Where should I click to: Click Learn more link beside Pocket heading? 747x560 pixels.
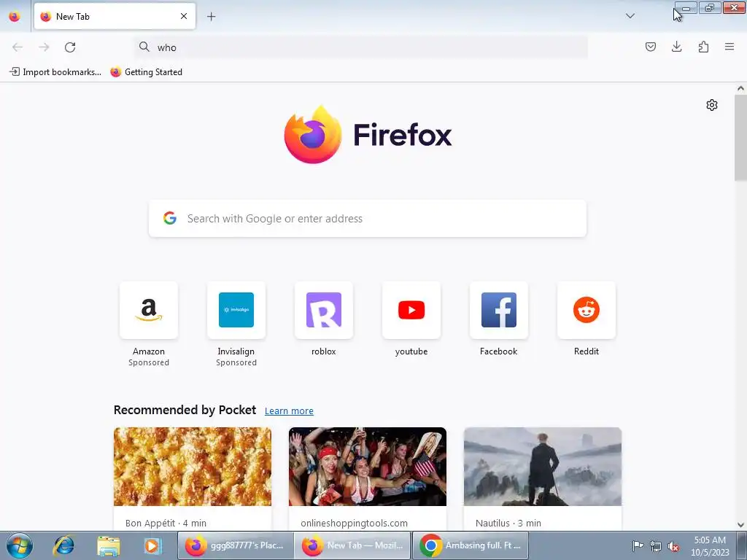pos(289,411)
